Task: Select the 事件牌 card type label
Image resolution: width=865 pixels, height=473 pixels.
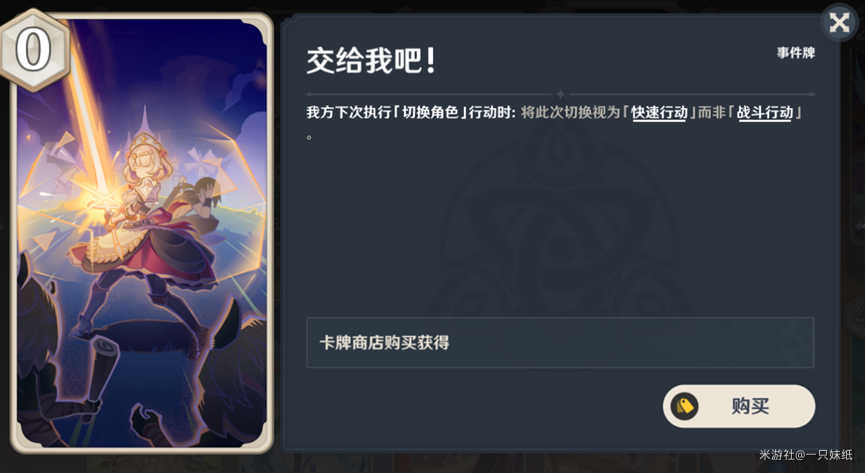Action: point(795,53)
